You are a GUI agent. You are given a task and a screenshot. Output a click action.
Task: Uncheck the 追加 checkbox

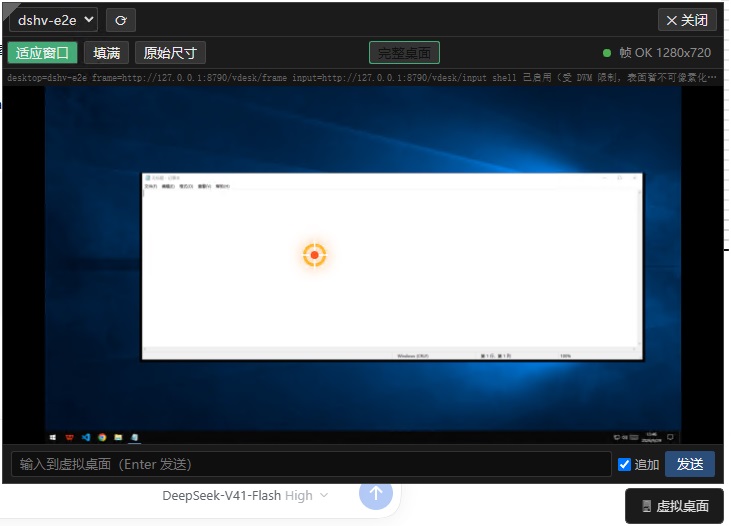tap(624, 464)
